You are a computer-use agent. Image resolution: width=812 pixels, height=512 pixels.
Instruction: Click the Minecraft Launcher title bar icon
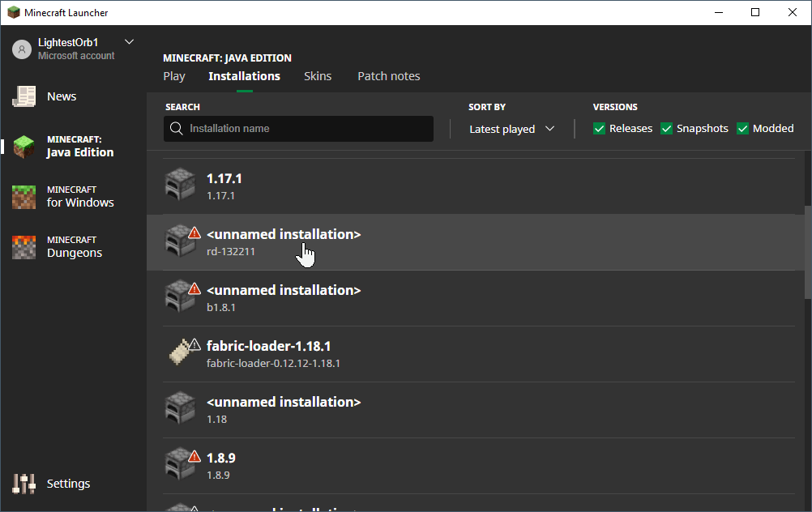14,12
